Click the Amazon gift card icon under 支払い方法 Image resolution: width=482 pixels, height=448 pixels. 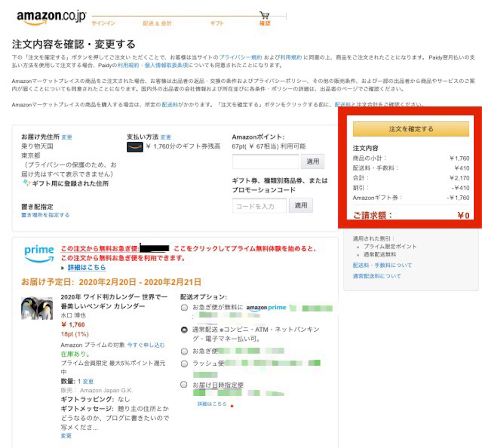[x=135, y=147]
